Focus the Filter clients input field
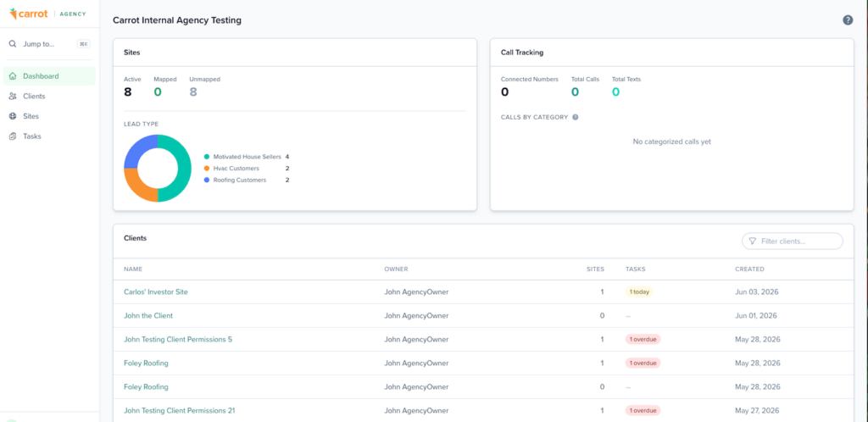This screenshot has height=422, width=868. [x=793, y=242]
